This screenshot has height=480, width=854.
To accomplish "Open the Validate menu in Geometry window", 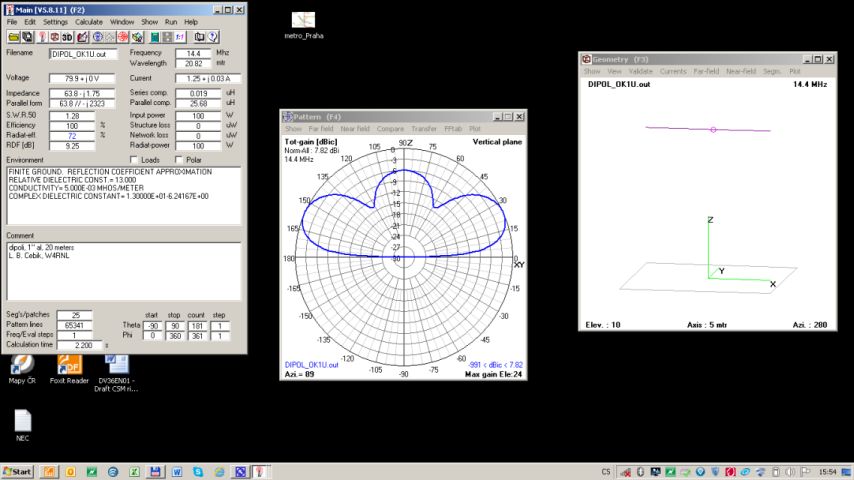I will point(640,72).
